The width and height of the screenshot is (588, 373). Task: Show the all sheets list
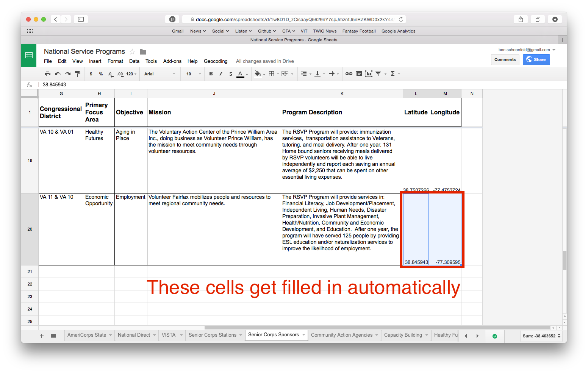coord(53,336)
